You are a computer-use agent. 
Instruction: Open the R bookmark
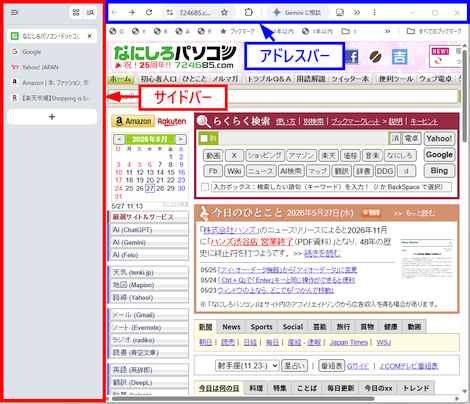tap(205, 31)
